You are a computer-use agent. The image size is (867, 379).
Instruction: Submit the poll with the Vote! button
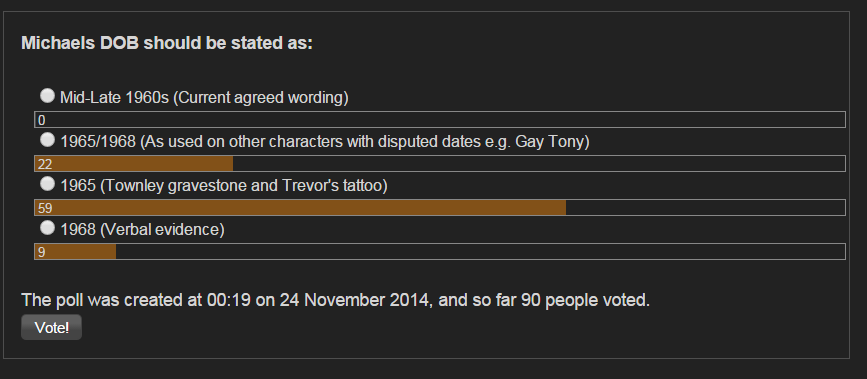pos(51,328)
